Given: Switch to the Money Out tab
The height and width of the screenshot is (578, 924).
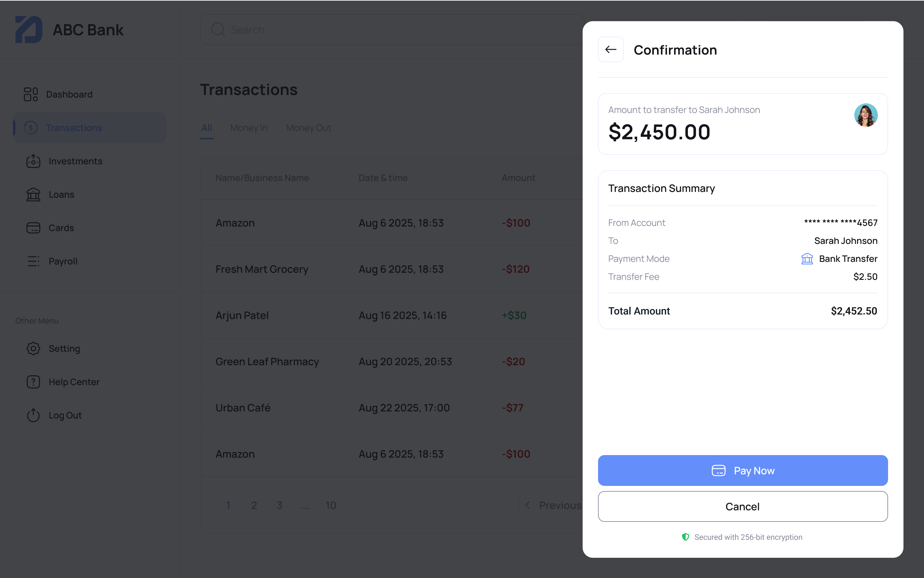Looking at the screenshot, I should (308, 128).
